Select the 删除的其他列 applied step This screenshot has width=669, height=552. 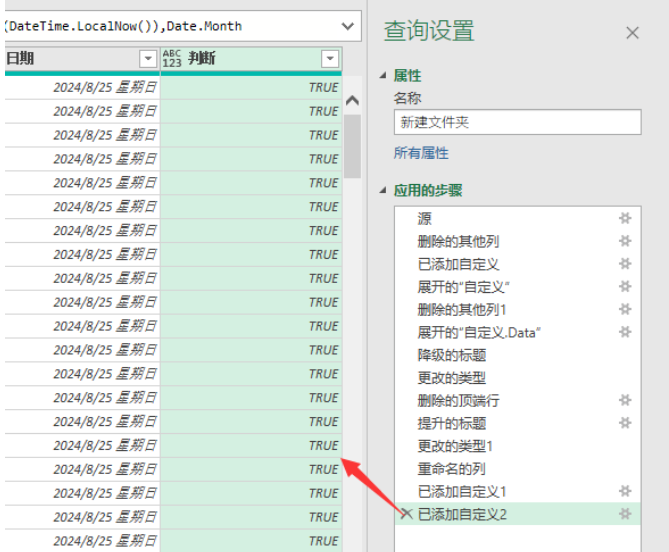(458, 241)
